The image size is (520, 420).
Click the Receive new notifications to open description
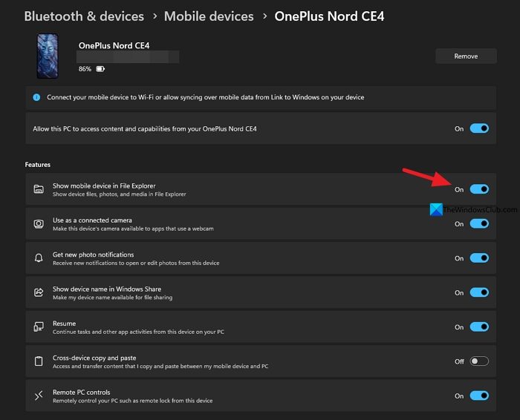point(136,263)
